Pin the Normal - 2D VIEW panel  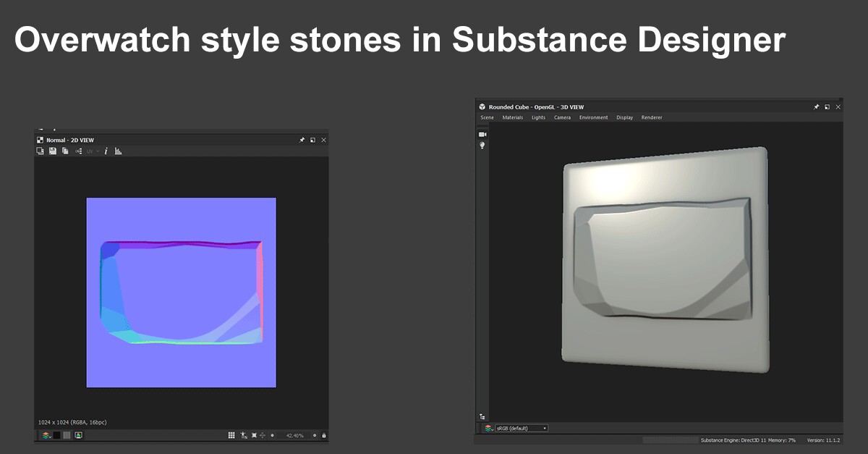pos(302,140)
